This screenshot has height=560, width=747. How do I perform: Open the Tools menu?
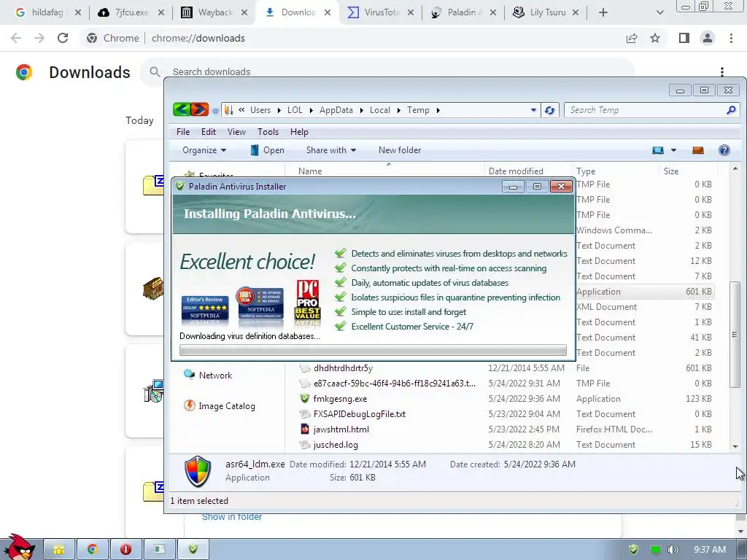point(268,132)
